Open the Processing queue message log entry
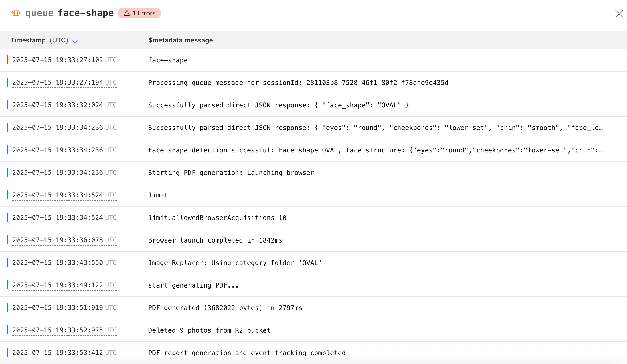Image resolution: width=627 pixels, height=364 pixels. (x=298, y=83)
